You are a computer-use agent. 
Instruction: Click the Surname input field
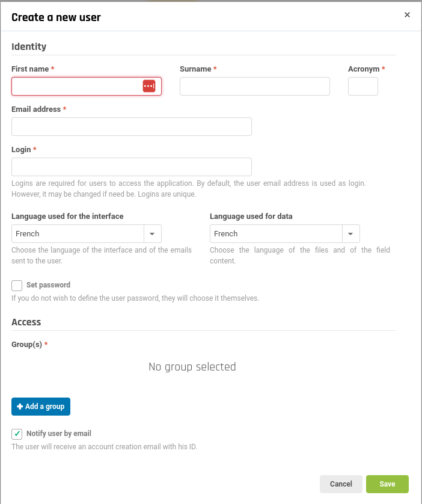(254, 86)
